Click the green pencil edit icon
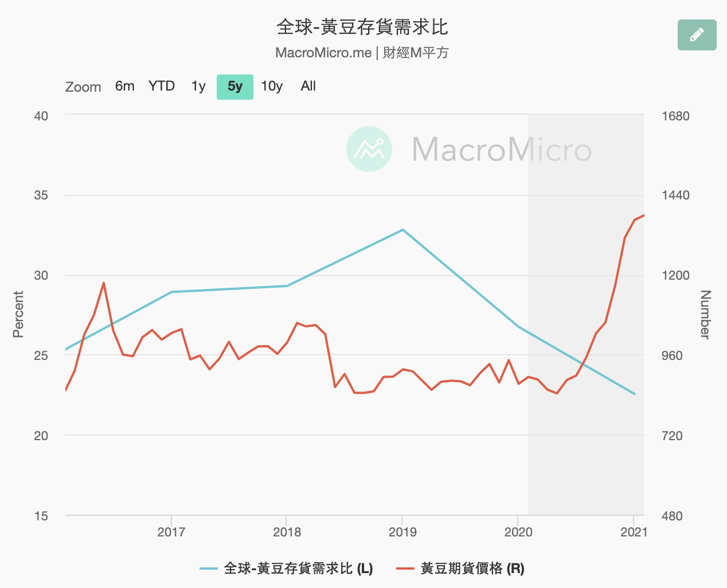 (x=697, y=35)
